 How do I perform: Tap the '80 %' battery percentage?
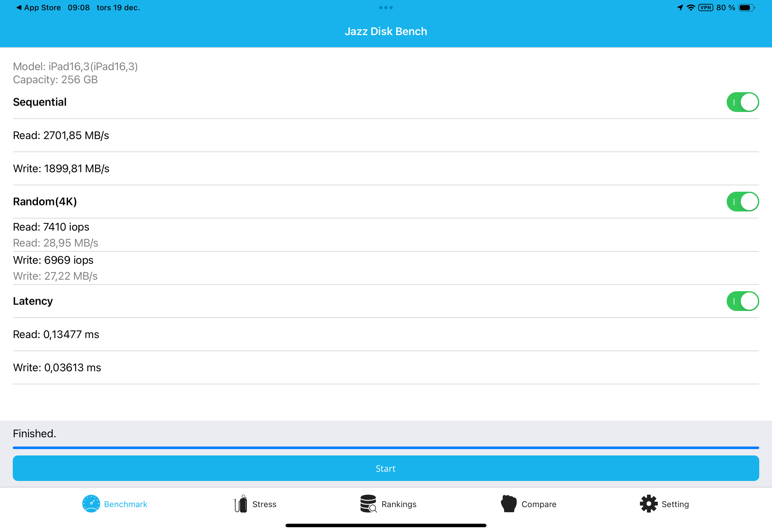coord(726,8)
